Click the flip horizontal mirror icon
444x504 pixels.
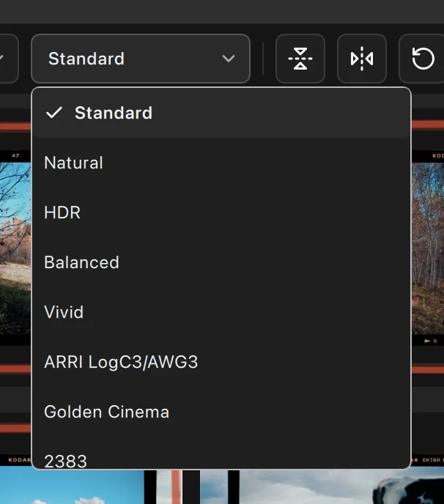(362, 59)
